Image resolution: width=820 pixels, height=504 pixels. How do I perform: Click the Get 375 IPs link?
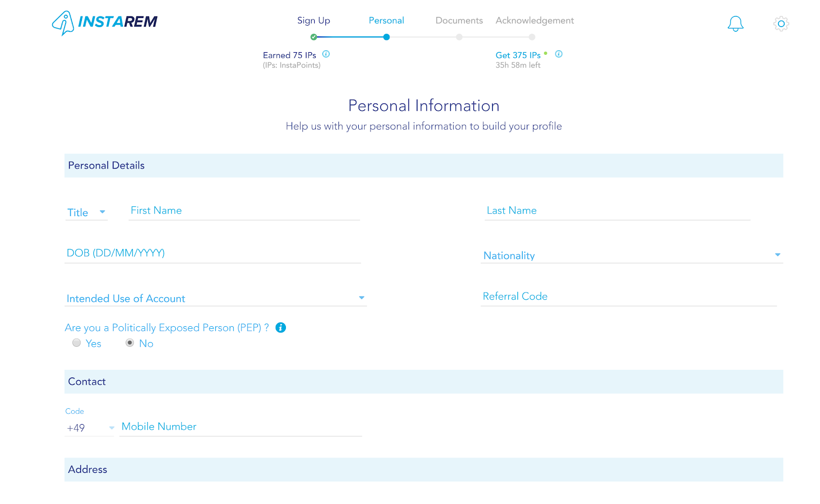pyautogui.click(x=518, y=55)
